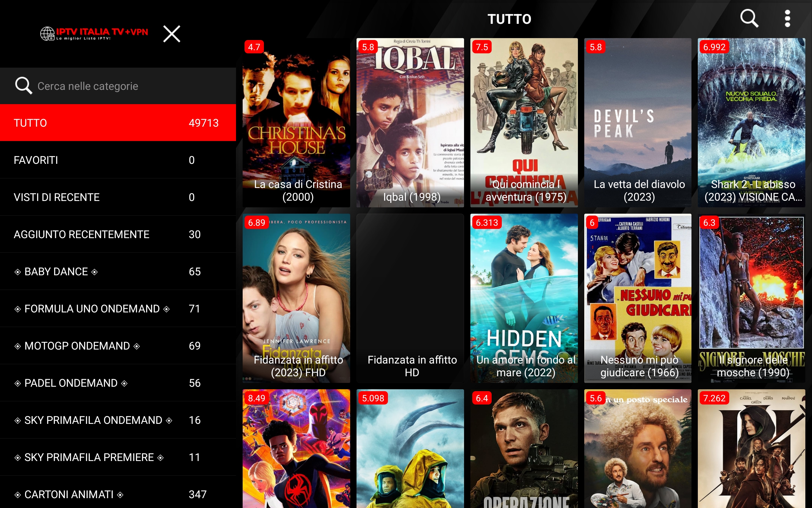The width and height of the screenshot is (812, 508).
Task: Open the Iqbal (1998) movie poster
Action: click(410, 123)
